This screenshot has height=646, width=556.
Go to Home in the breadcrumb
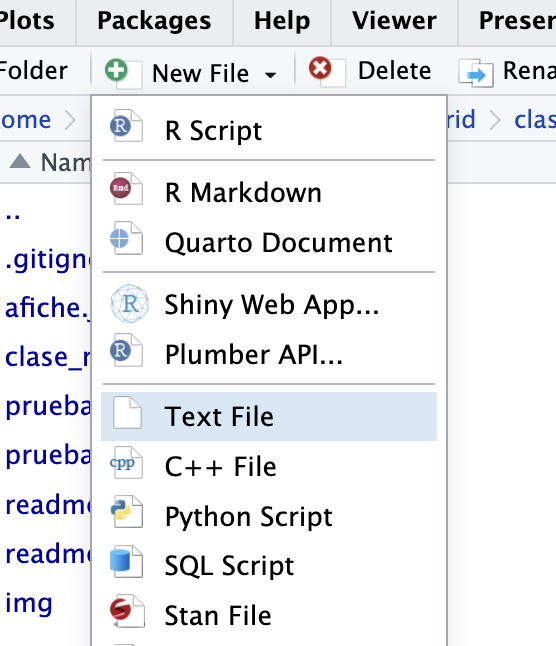tap(26, 120)
